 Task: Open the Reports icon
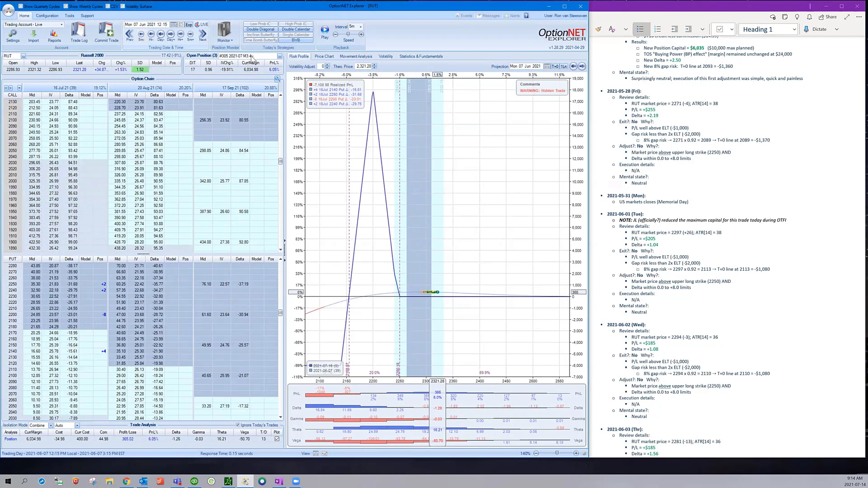pos(54,36)
